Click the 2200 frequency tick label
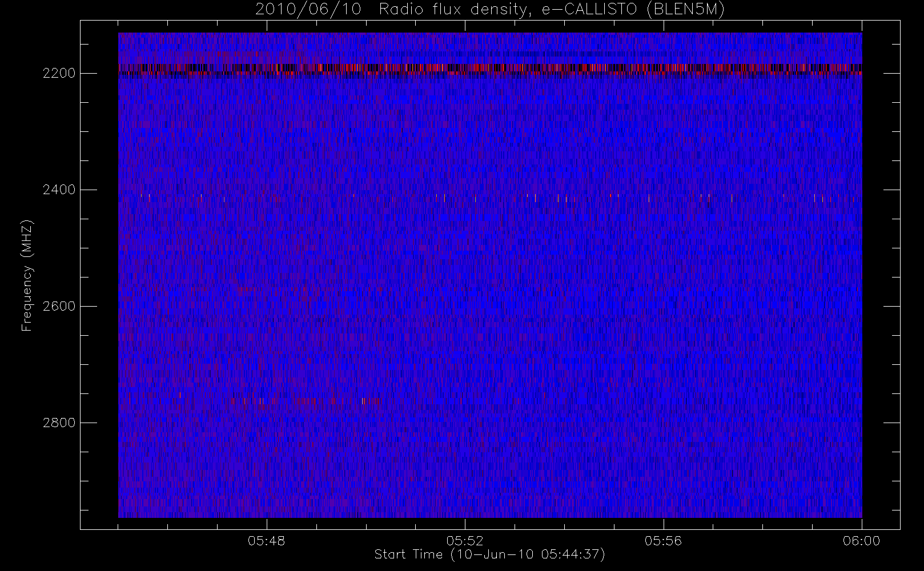This screenshot has height=571, width=924. click(x=59, y=73)
